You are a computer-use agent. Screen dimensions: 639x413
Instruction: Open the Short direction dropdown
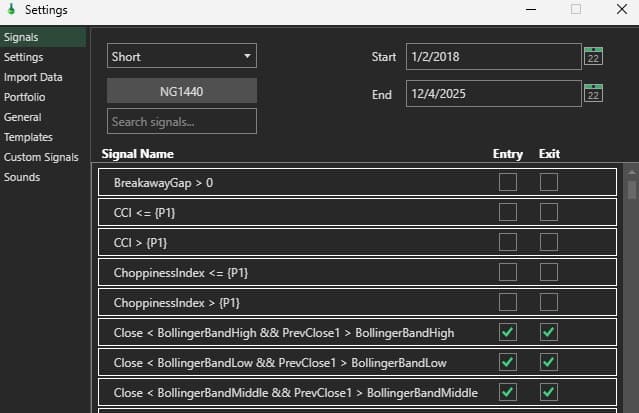click(x=182, y=56)
